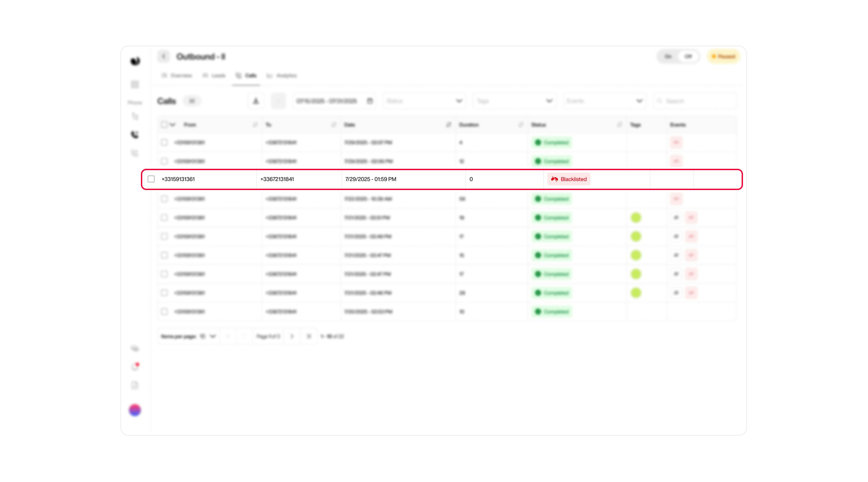Image resolution: width=868 pixels, height=482 pixels.
Task: Open the grid/dashboard icon in sidebar
Action: click(135, 84)
